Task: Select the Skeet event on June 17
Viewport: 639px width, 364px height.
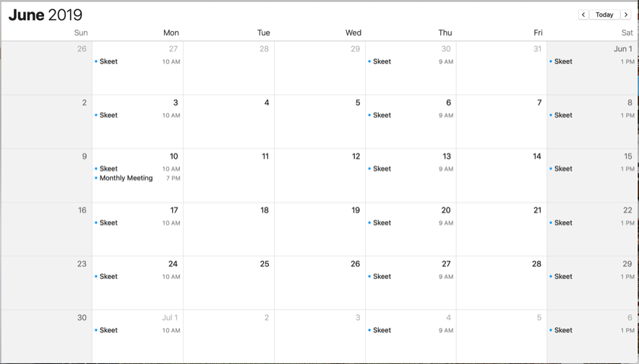Action: point(138,222)
